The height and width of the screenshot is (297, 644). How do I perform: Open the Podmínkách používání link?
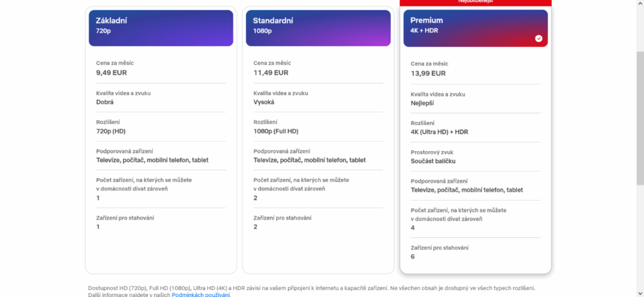tap(201, 294)
